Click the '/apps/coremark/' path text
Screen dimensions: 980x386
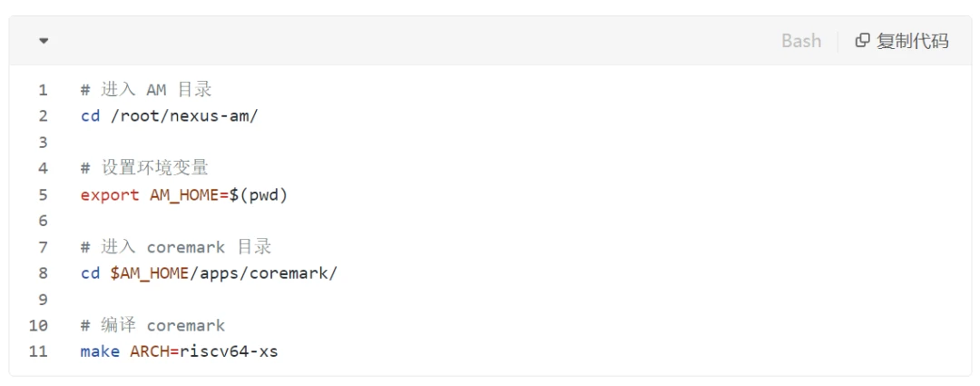(263, 273)
